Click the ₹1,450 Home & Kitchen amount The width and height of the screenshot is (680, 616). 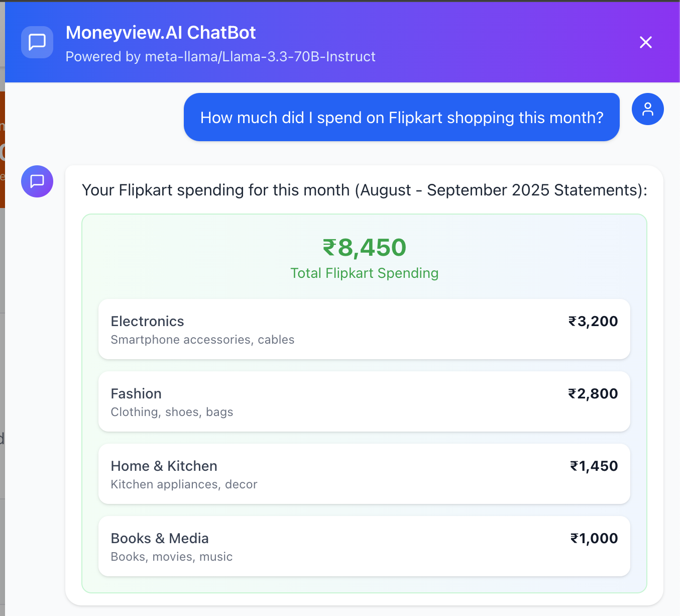(594, 466)
